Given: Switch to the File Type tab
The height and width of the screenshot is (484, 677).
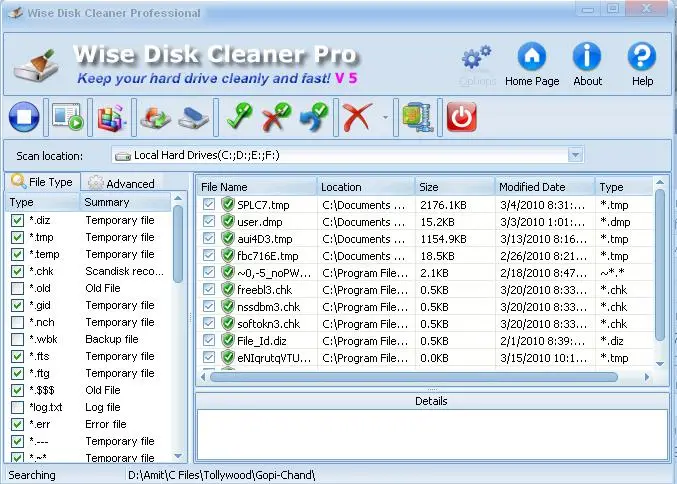Looking at the screenshot, I should pyautogui.click(x=42, y=182).
